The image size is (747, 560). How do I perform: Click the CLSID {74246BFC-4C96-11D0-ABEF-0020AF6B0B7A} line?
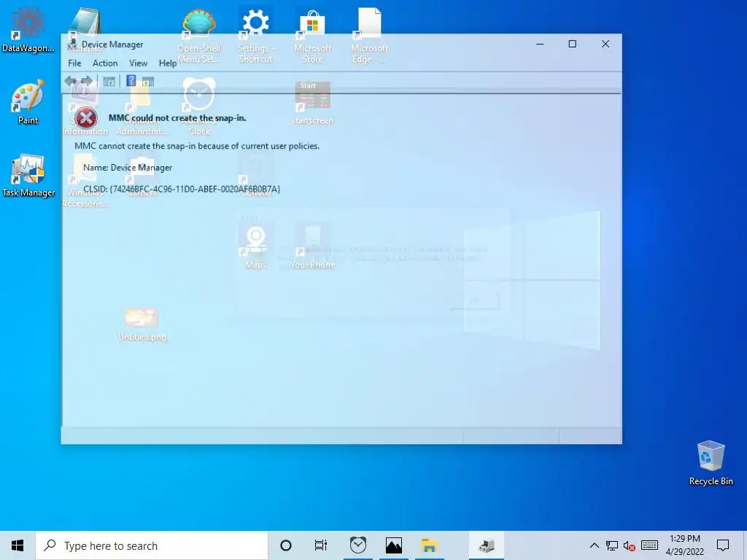(x=182, y=189)
